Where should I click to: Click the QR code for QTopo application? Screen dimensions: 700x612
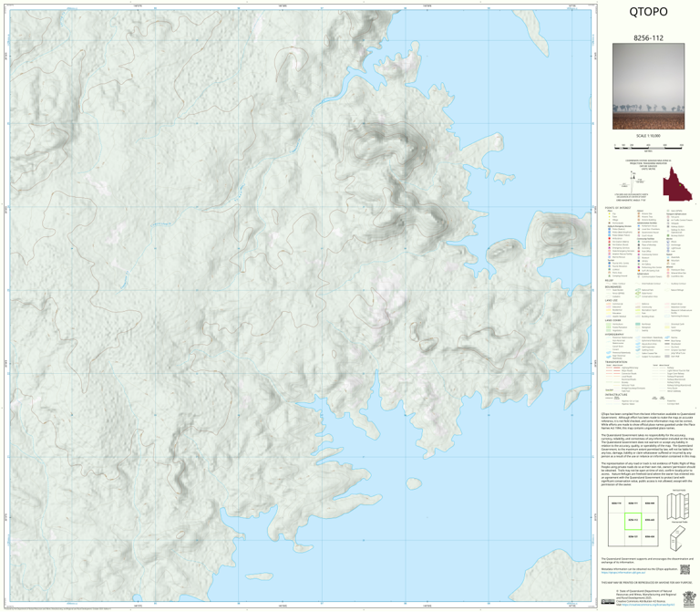(685, 569)
